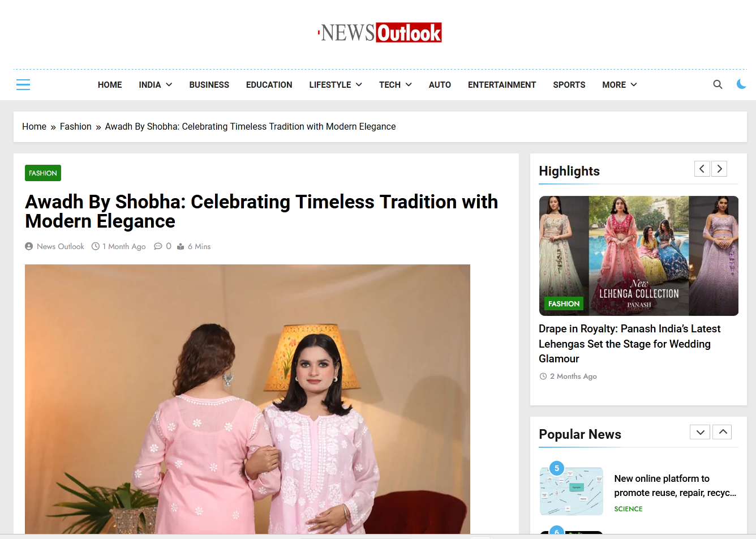Open the search magnifier icon
756x539 pixels.
tap(718, 84)
